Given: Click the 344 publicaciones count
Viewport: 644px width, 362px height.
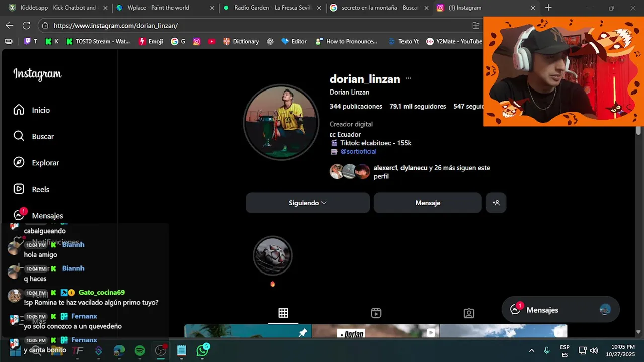Looking at the screenshot, I should coord(356,106).
